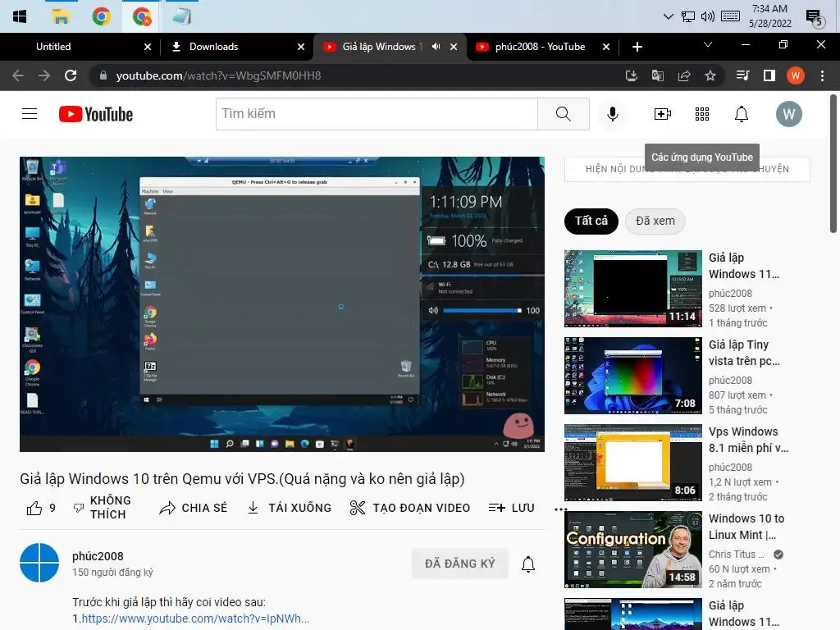Image resolution: width=840 pixels, height=630 pixels.
Task: Open the Chris Titus channel text
Action: click(x=737, y=554)
